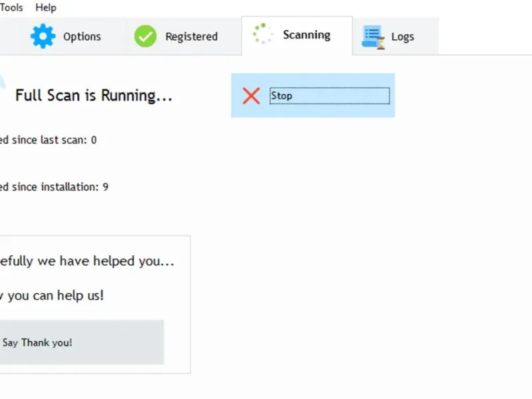Click the since last scan counter text

[48, 140]
